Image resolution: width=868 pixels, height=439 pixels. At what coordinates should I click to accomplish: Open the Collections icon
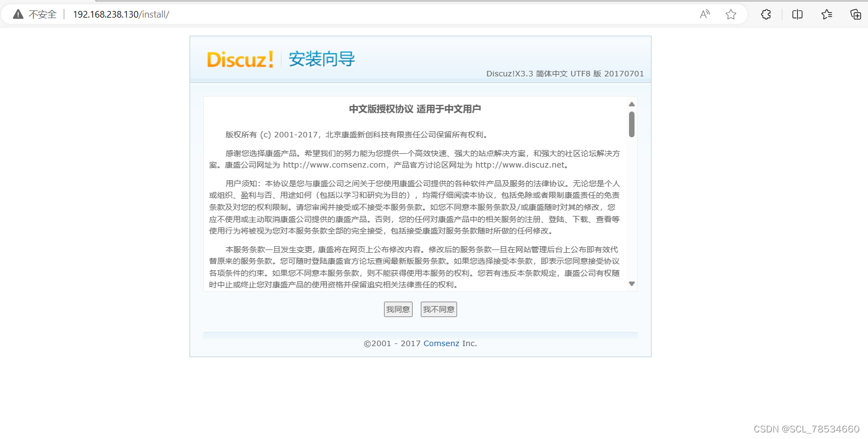point(855,14)
